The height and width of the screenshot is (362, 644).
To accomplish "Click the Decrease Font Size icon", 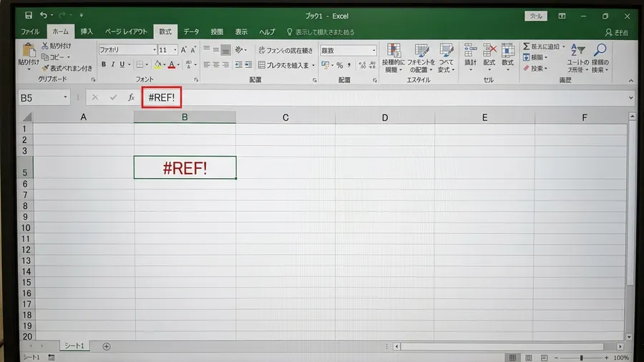I will [x=192, y=49].
